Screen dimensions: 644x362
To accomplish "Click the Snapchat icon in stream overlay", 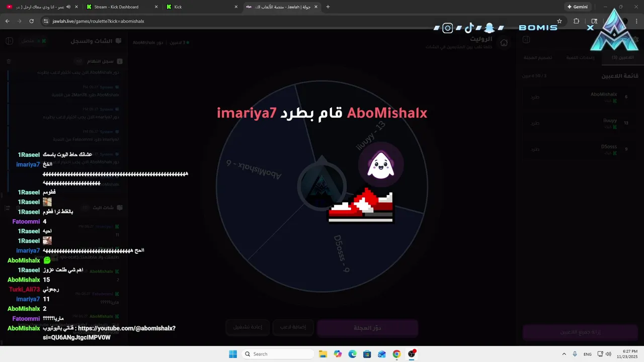I will click(x=490, y=28).
